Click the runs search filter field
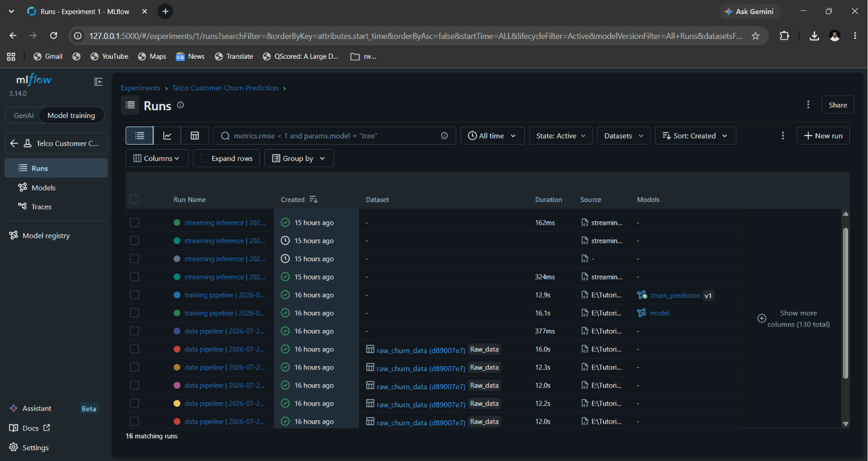Image resolution: width=868 pixels, height=461 pixels. point(335,136)
